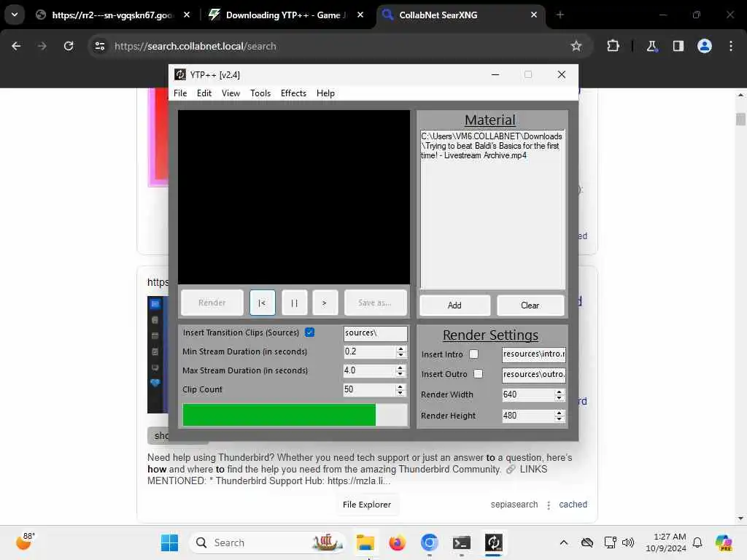Screen dimensions: 747x560
Task: Click the cached link in search results
Action: pyautogui.click(x=573, y=505)
